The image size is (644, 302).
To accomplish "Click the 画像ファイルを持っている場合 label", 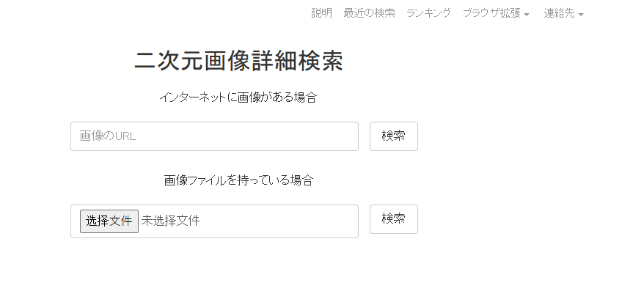I will (x=238, y=180).
